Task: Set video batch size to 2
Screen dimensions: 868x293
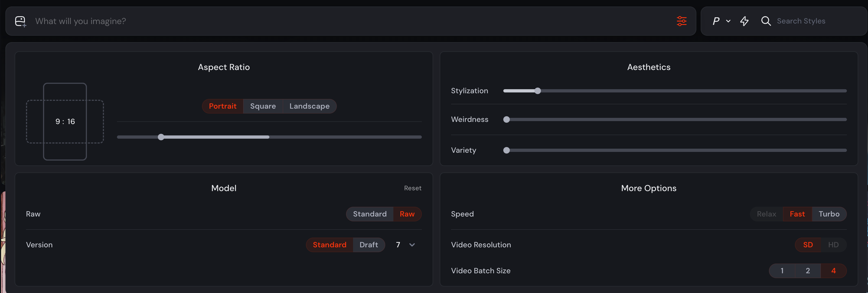Action: (808, 271)
